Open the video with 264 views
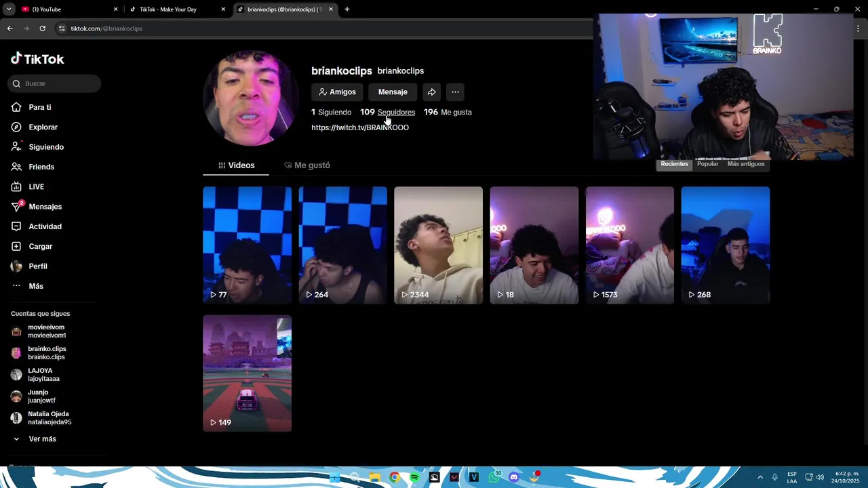 (x=342, y=245)
